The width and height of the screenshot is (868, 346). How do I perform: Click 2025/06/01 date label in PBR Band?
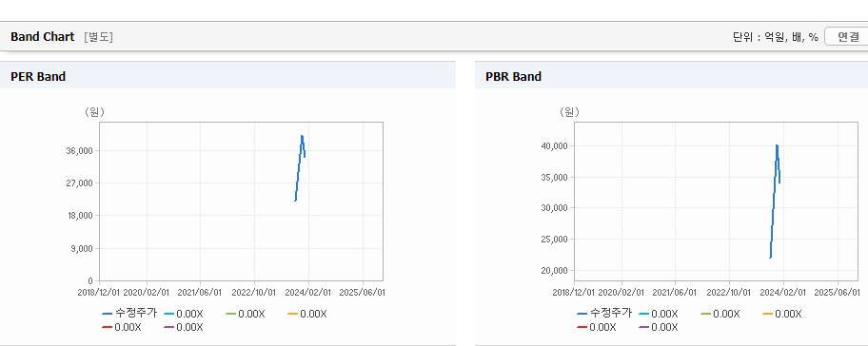[x=837, y=292]
